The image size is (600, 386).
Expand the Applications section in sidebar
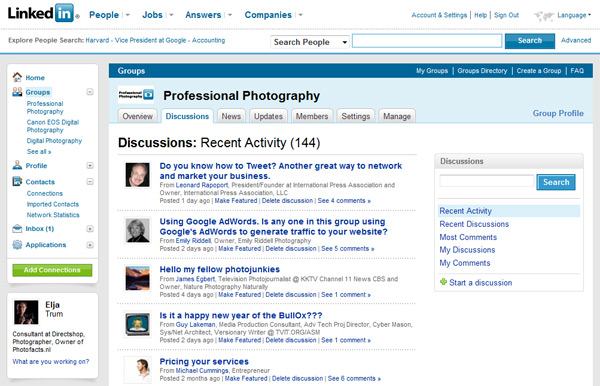90,245
